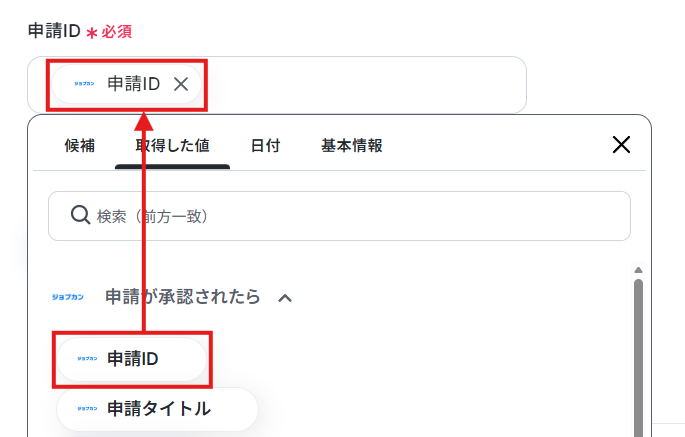Click the 申請ID input field's empty area
685x437 pixels.
tap(363, 84)
